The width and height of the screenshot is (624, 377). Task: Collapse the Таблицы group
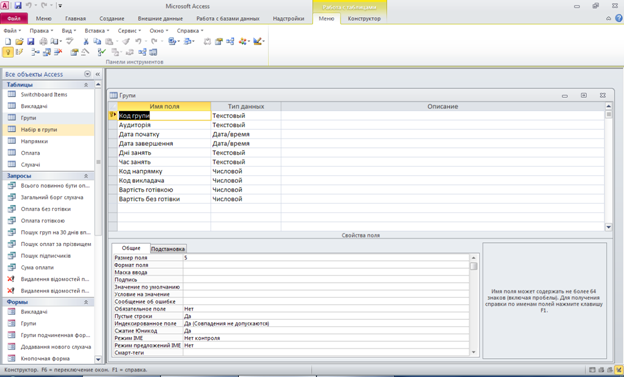(x=86, y=85)
